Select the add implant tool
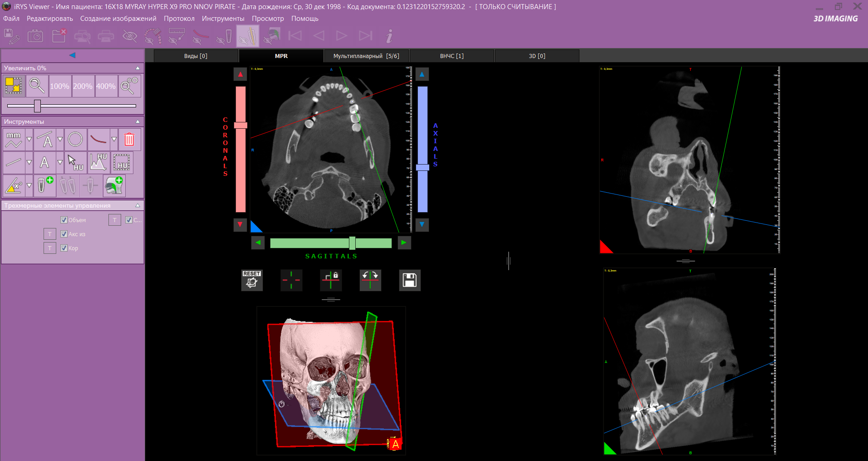Screen dimensions: 868x461 click(x=44, y=185)
